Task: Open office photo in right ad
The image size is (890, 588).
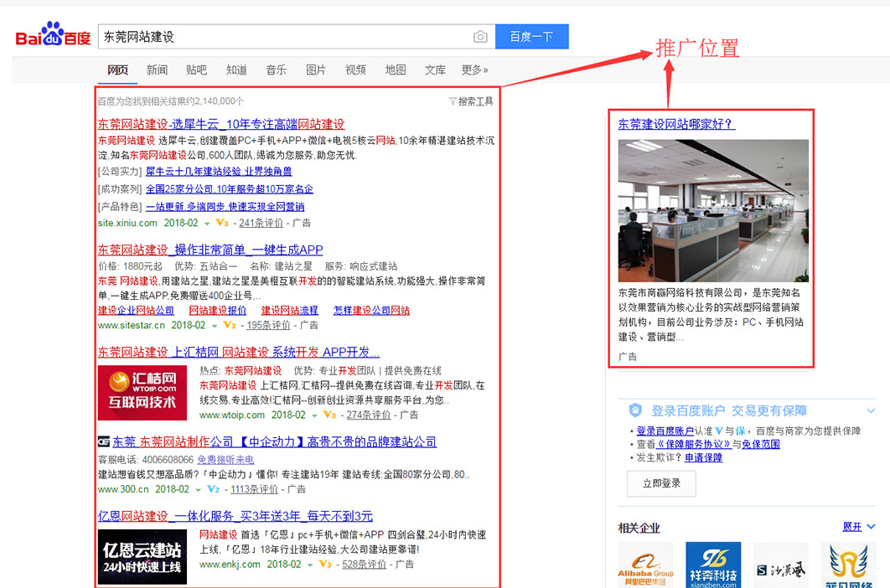Action: pos(713,210)
